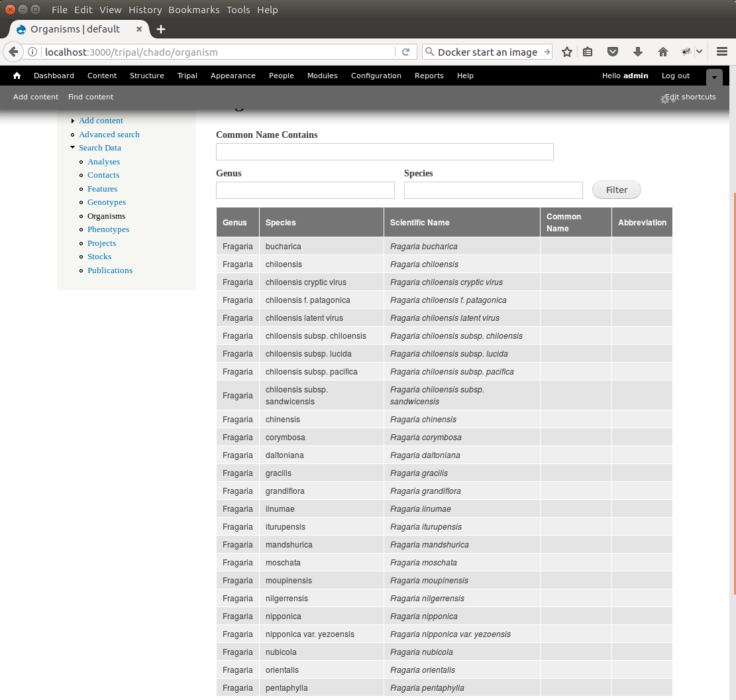Image resolution: width=736 pixels, height=700 pixels.
Task: Toggle the admin shortcuts drawer arrow
Action: coord(714,77)
